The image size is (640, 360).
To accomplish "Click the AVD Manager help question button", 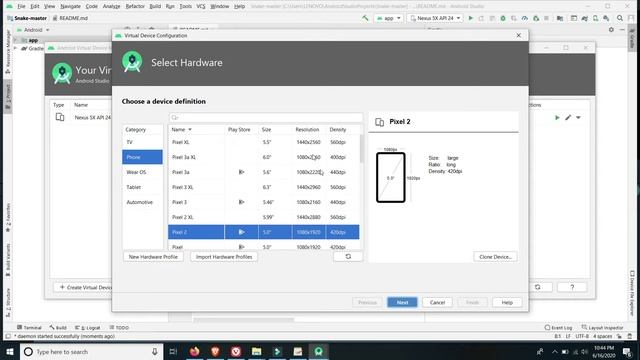I will [572, 287].
